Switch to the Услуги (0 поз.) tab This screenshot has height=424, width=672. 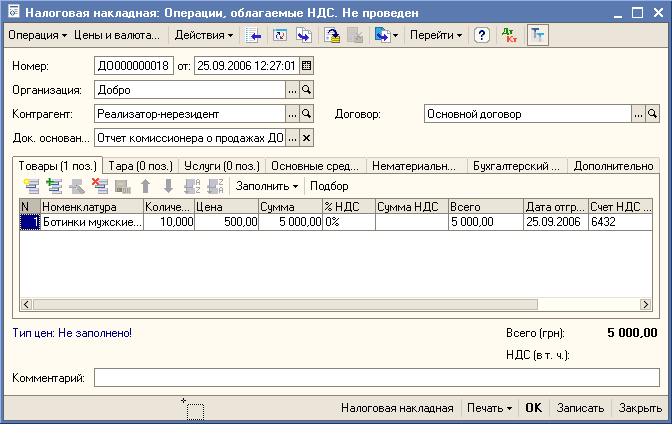tap(222, 166)
